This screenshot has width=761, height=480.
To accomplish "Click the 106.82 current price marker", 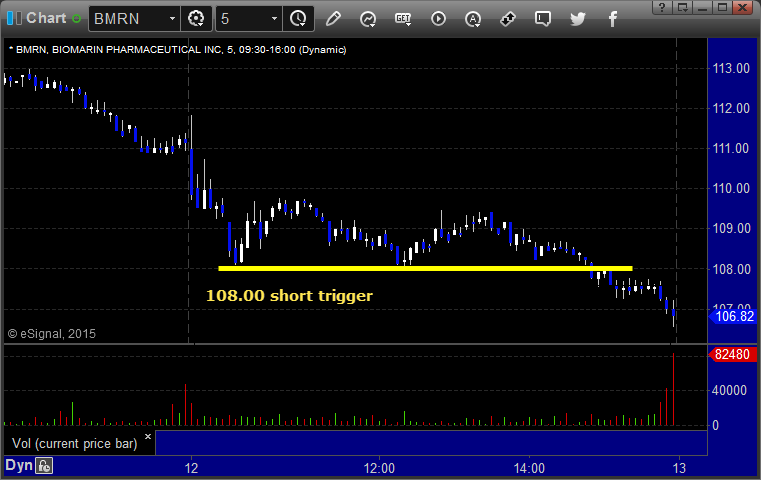I will pyautogui.click(x=733, y=316).
